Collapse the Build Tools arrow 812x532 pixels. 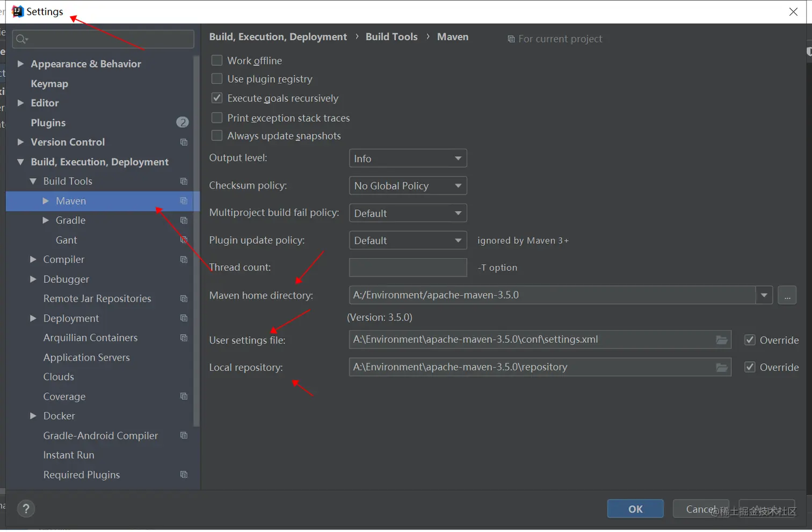coord(33,181)
